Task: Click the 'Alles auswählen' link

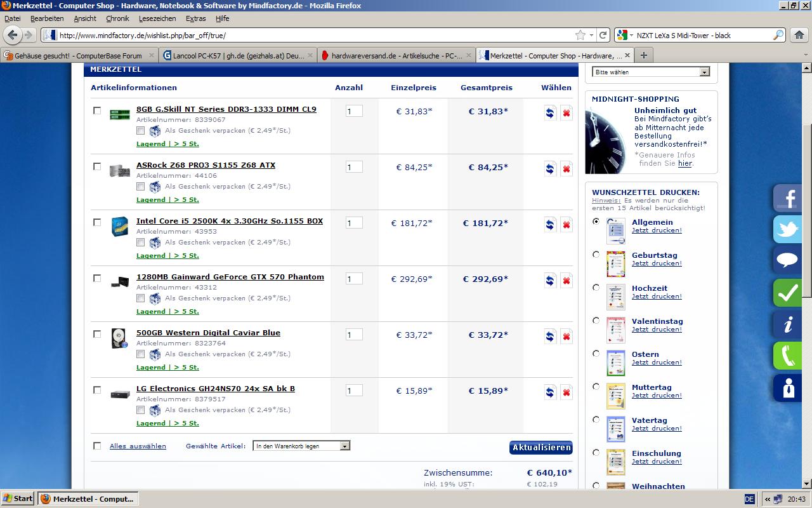Action: tap(138, 446)
